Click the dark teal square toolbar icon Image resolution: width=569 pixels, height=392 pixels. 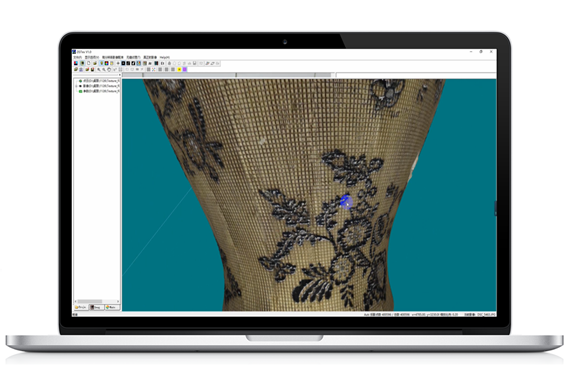[156, 63]
